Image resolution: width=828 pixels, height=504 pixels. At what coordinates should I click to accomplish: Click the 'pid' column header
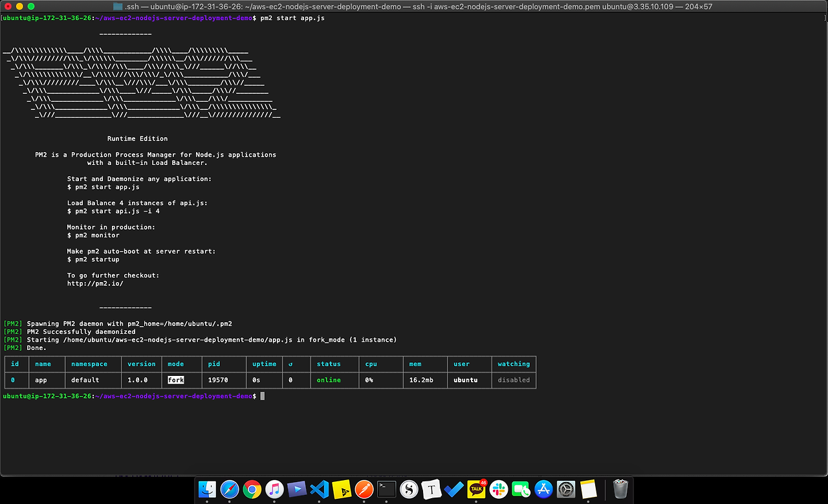(x=213, y=364)
